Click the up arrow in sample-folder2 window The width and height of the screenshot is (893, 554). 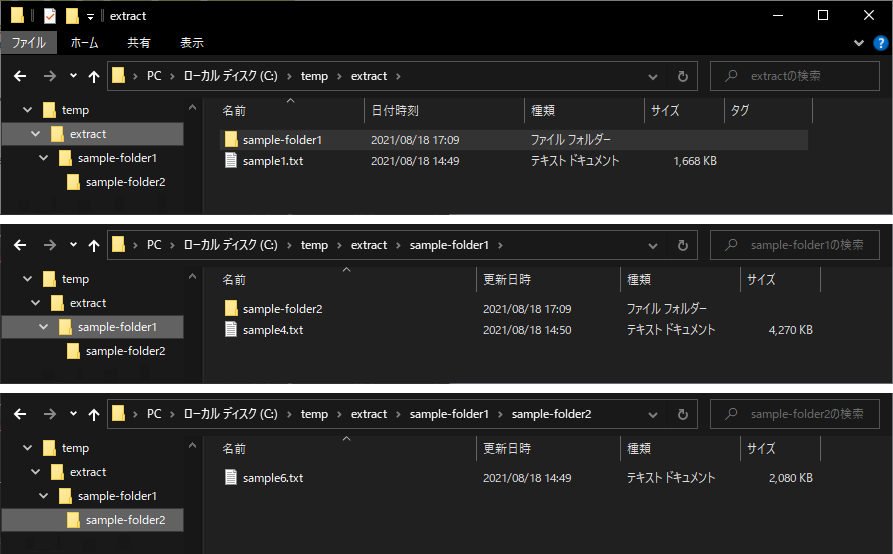click(94, 414)
